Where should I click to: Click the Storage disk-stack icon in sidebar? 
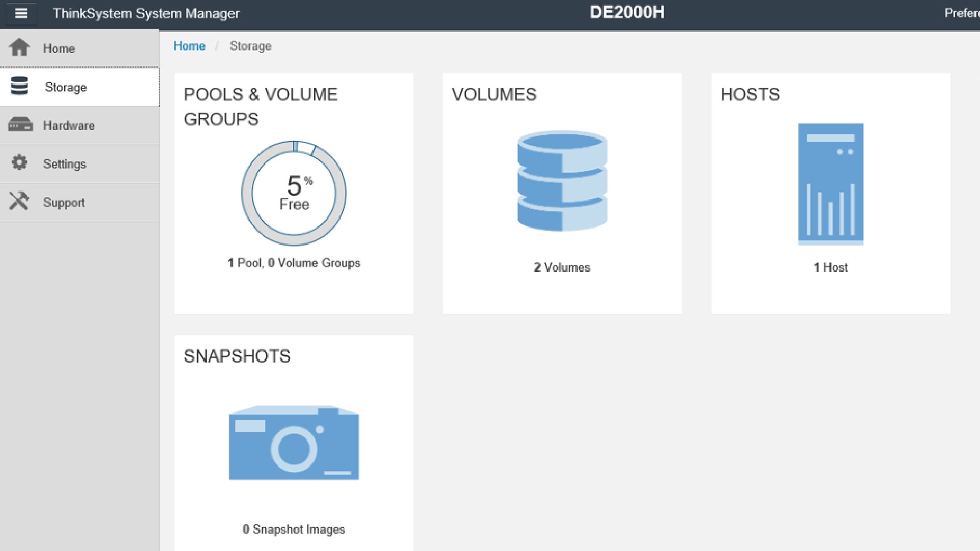tap(19, 86)
